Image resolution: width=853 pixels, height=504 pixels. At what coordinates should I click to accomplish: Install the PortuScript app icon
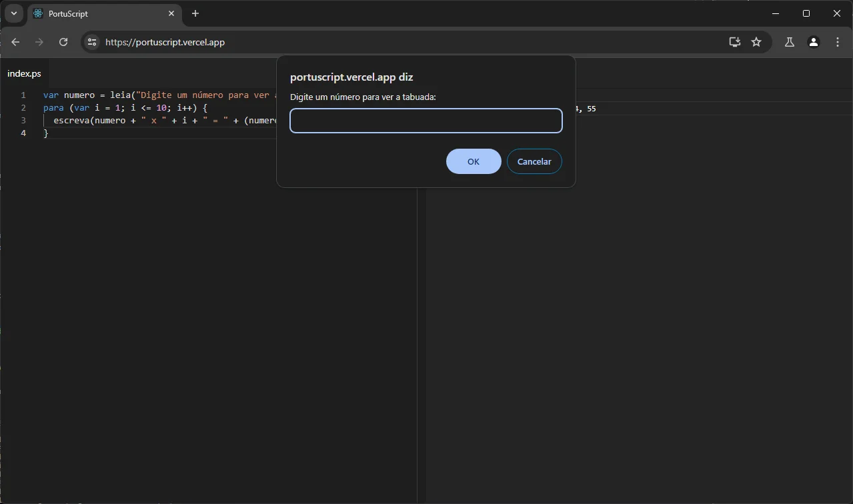(735, 42)
